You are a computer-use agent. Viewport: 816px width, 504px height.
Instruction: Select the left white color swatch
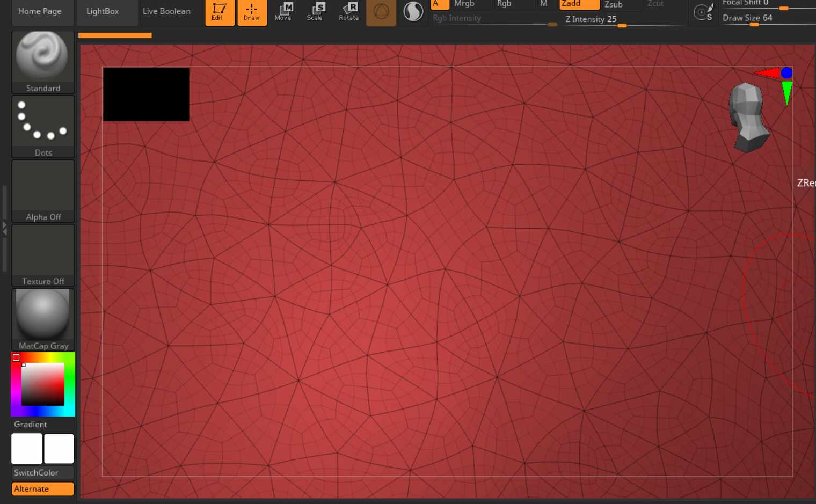point(27,449)
